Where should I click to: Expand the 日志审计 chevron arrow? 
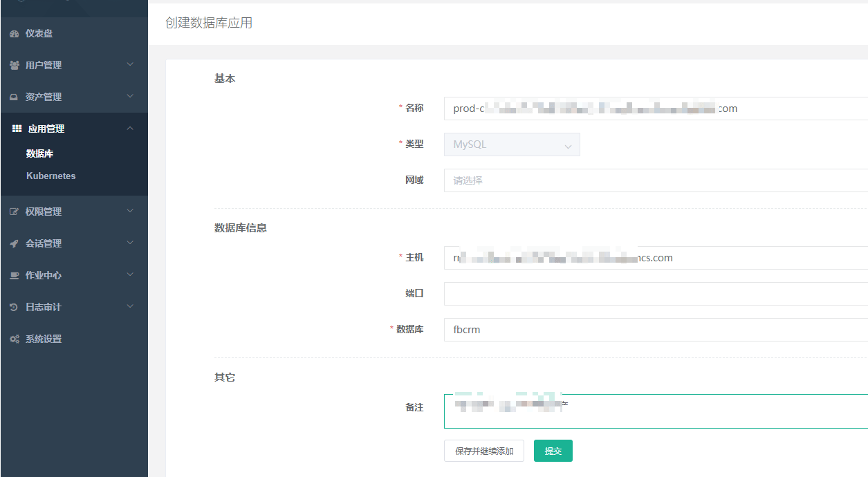(130, 306)
